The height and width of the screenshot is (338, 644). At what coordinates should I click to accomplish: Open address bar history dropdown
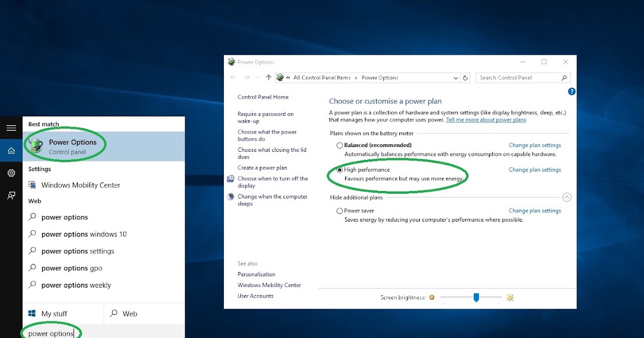tap(456, 78)
